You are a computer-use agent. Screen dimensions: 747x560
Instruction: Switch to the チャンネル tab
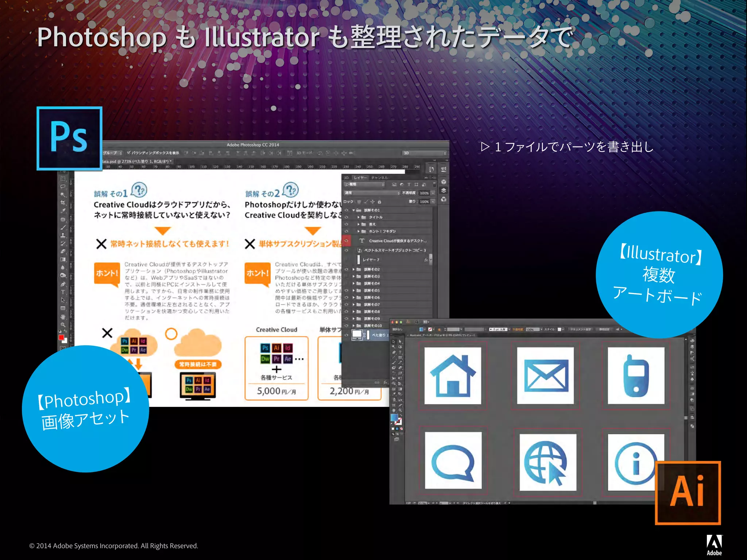380,178
